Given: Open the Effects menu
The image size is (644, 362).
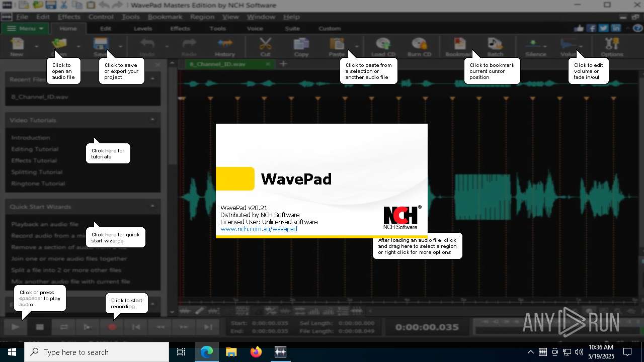Looking at the screenshot, I should [x=69, y=17].
